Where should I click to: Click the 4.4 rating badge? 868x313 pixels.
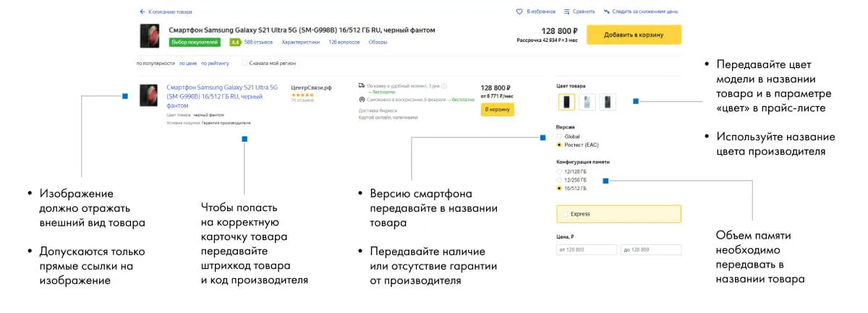(x=235, y=43)
